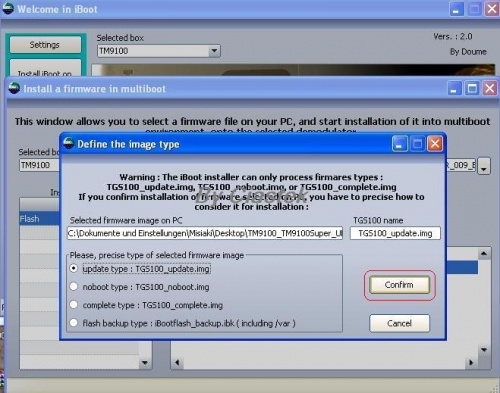500x393 pixels.
Task: Click scroll down arrow of left list
Action: 145,362
